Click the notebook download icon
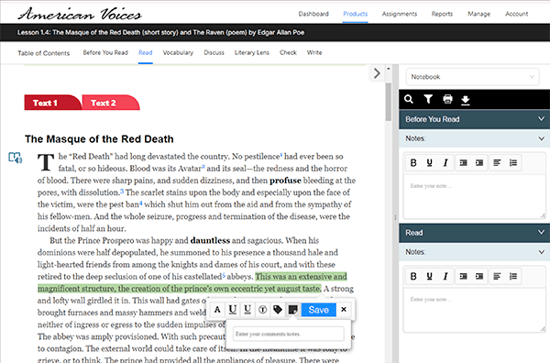 (465, 100)
